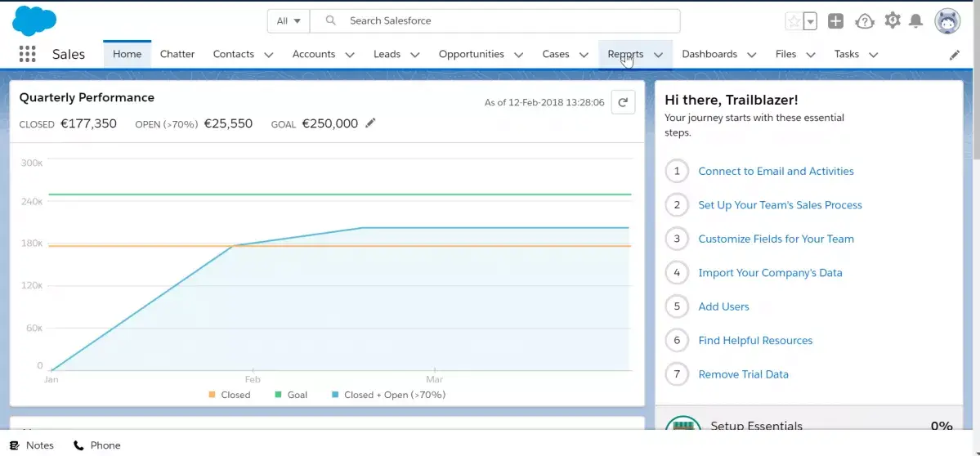Screen dimensions: 980x456
Task: Click the pencil to edit navigation bar
Action: coord(955,55)
